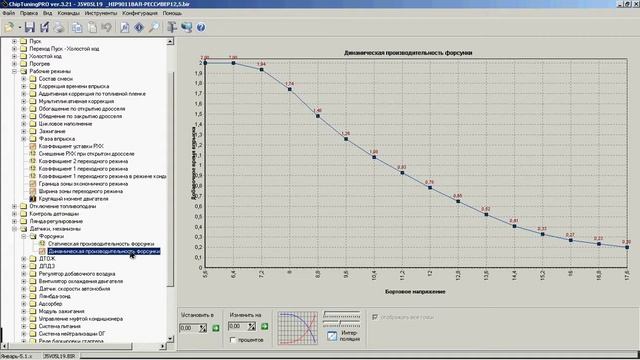The height and width of the screenshot is (360, 640).
Task: Toggle the 'процентов' checkbox
Action: point(233,340)
